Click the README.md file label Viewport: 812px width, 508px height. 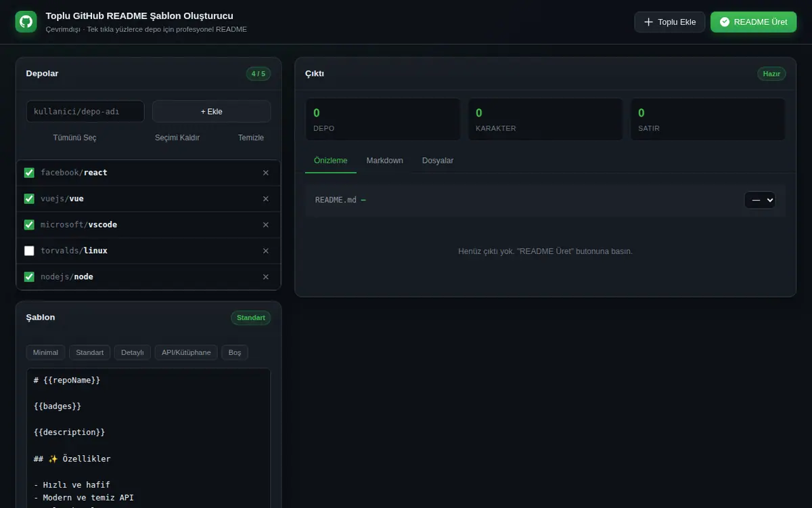click(x=340, y=200)
